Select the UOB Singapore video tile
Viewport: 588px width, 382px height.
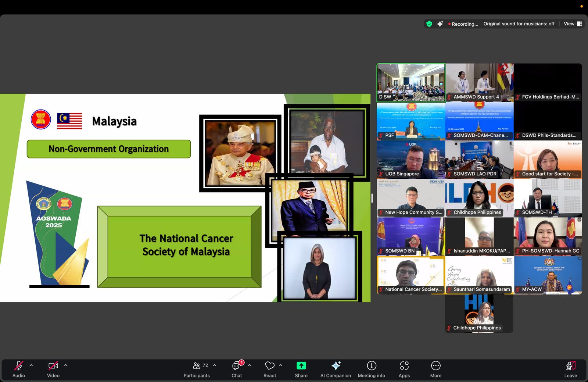411,160
